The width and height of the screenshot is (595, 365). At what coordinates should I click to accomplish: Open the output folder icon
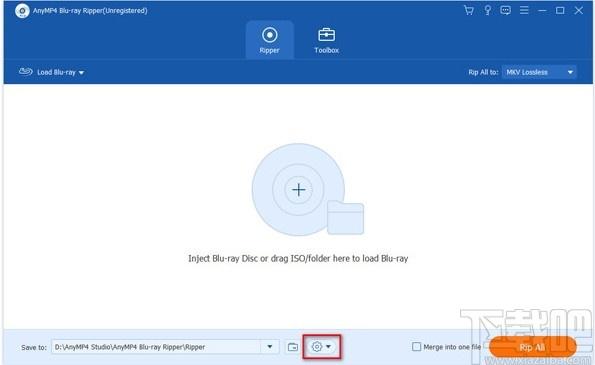pos(293,347)
